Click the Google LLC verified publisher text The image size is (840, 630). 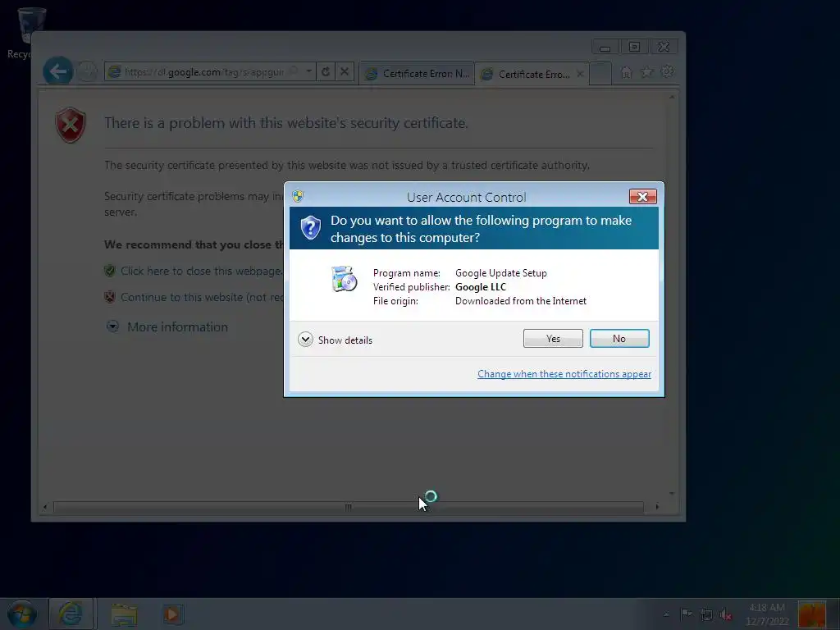[x=481, y=287]
